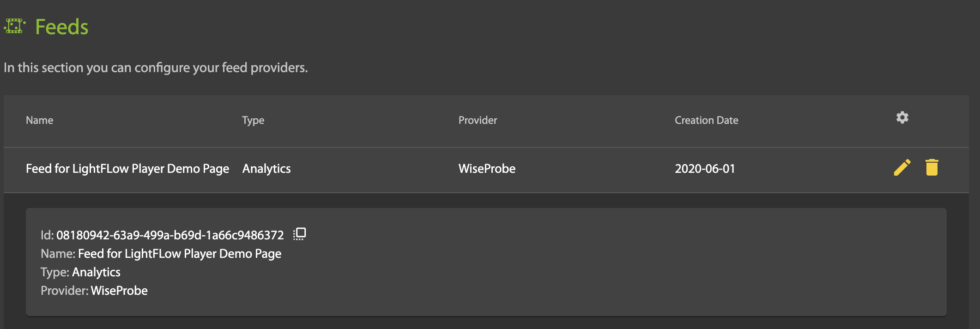Copy the feed Id to clipboard
Viewport: 980px width, 329px height.
point(300,234)
